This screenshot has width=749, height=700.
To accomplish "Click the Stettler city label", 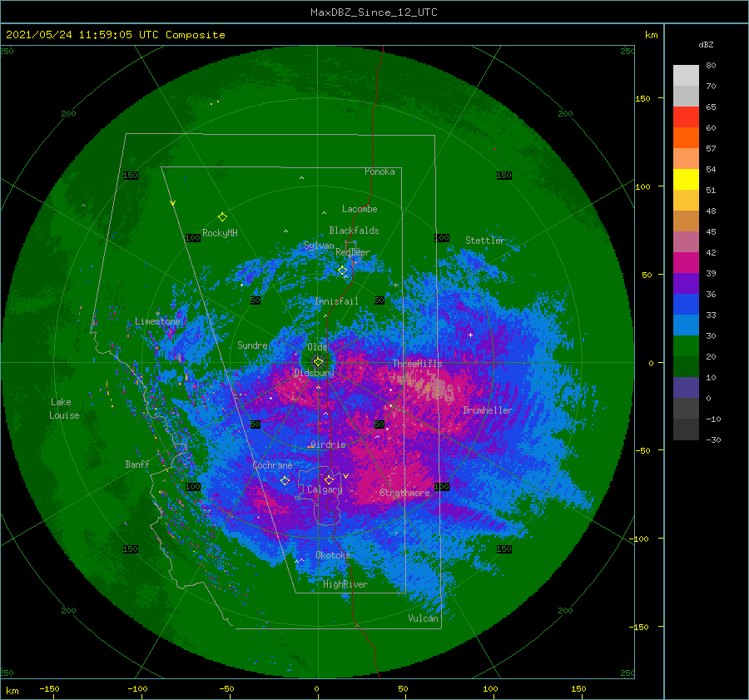I will tap(485, 241).
